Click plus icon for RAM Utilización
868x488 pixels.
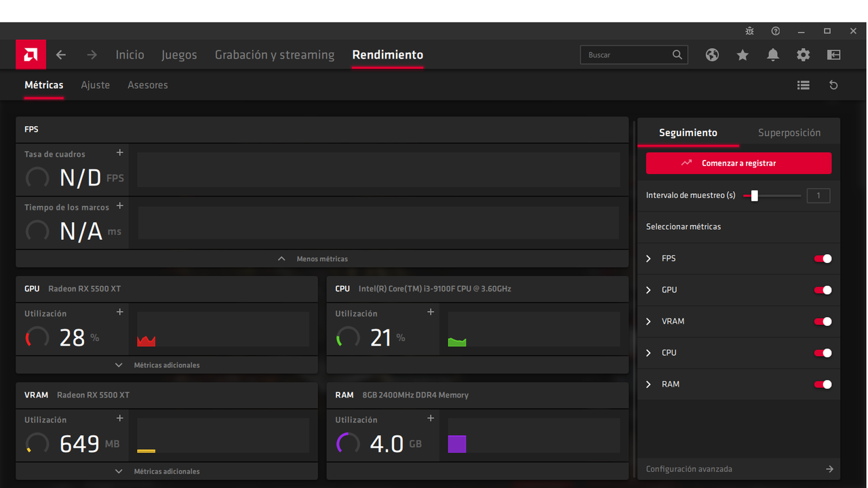[431, 418]
